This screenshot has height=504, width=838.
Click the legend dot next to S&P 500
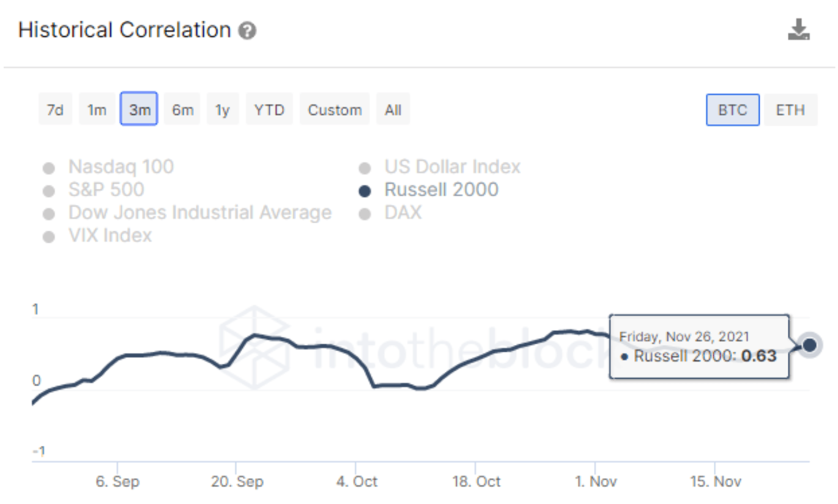48,190
